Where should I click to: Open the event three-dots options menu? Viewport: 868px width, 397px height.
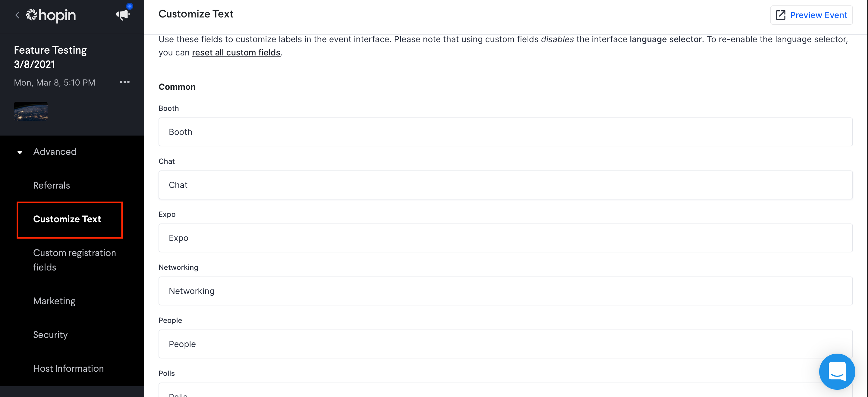[125, 82]
